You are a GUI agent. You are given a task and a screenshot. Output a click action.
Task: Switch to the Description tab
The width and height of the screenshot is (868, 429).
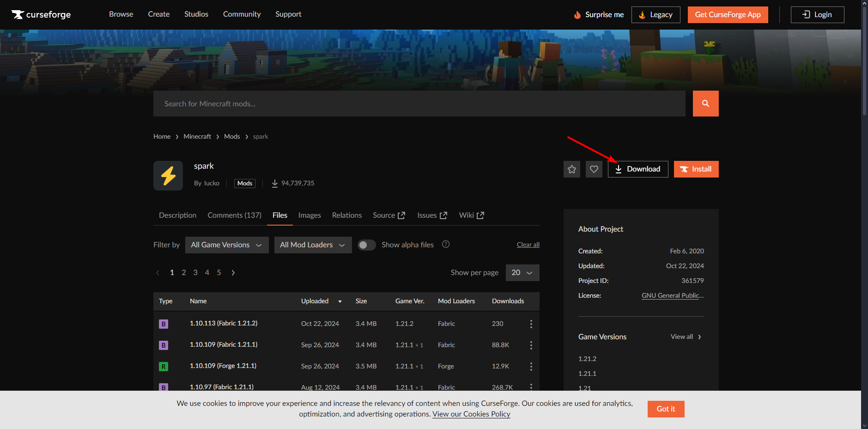[177, 215]
